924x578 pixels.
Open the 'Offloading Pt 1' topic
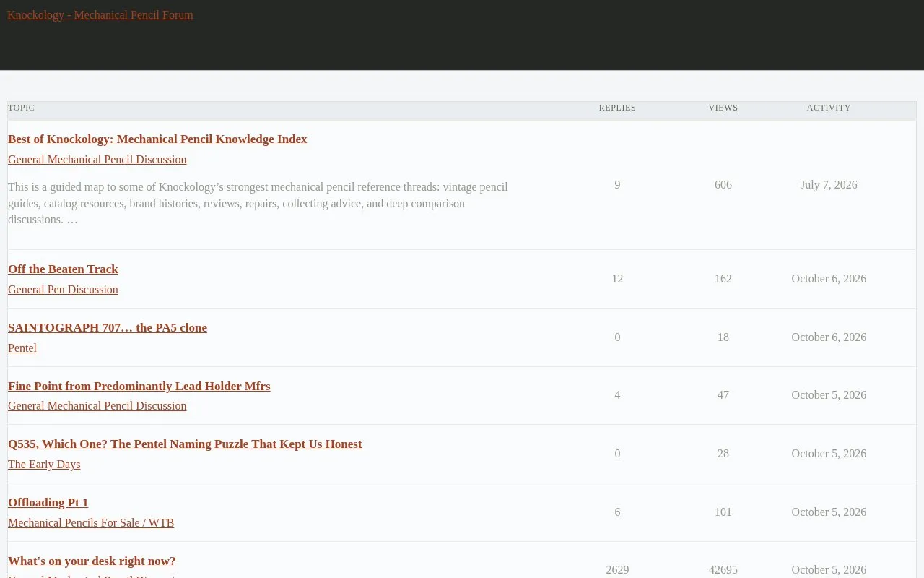coord(48,503)
